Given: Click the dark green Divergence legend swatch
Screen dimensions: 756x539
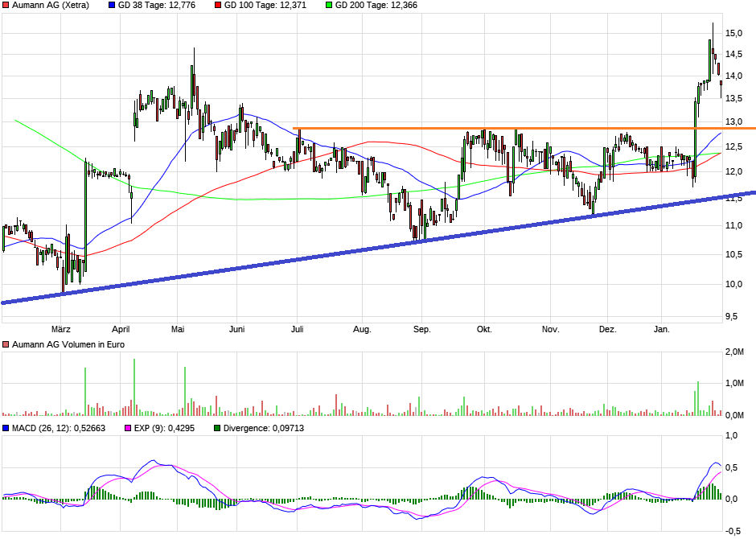Looking at the screenshot, I should click(x=219, y=428).
